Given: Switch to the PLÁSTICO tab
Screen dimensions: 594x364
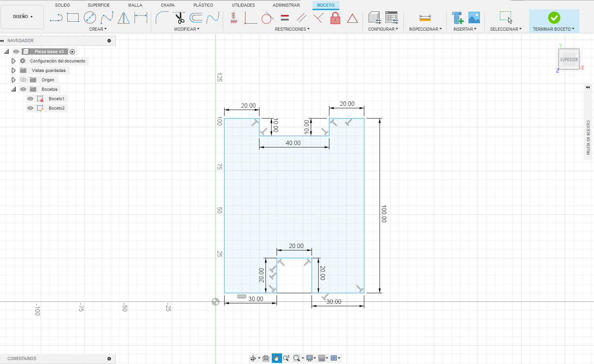Looking at the screenshot, I should pyautogui.click(x=203, y=5).
